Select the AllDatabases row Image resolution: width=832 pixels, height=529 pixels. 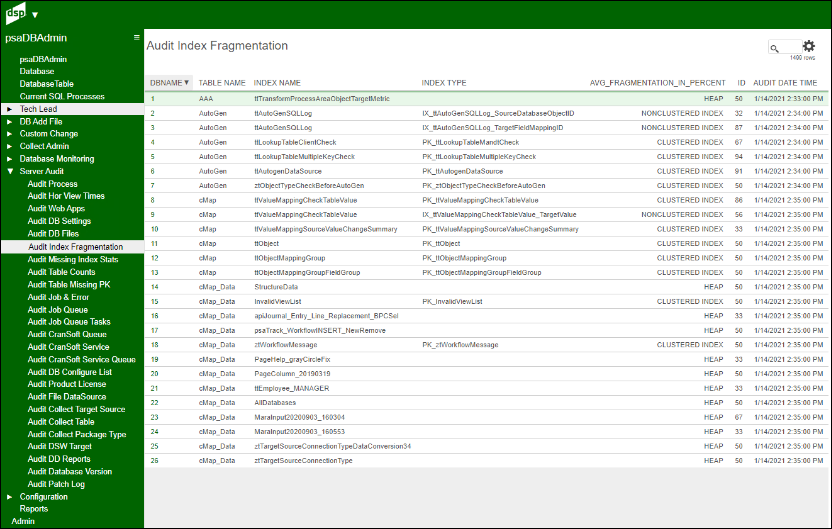point(486,403)
